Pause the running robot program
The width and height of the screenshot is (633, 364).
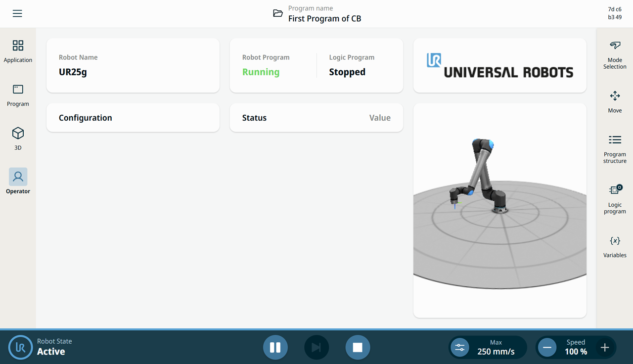[275, 347]
